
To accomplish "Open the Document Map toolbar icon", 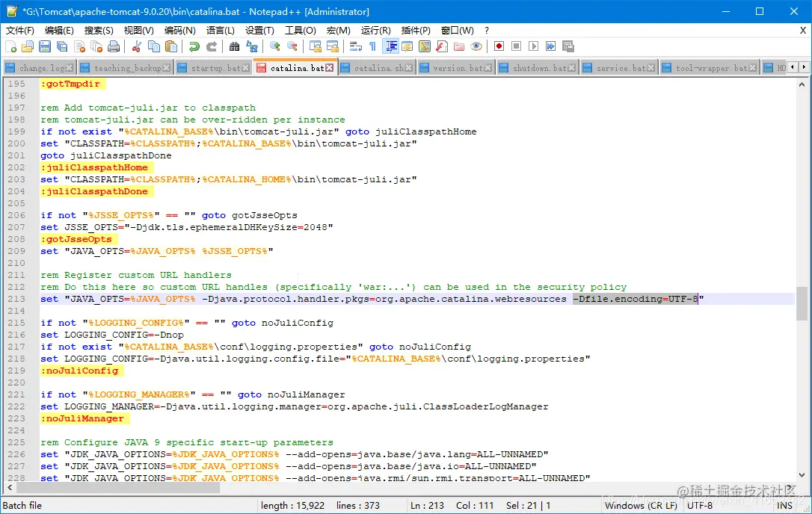I will 425,46.
